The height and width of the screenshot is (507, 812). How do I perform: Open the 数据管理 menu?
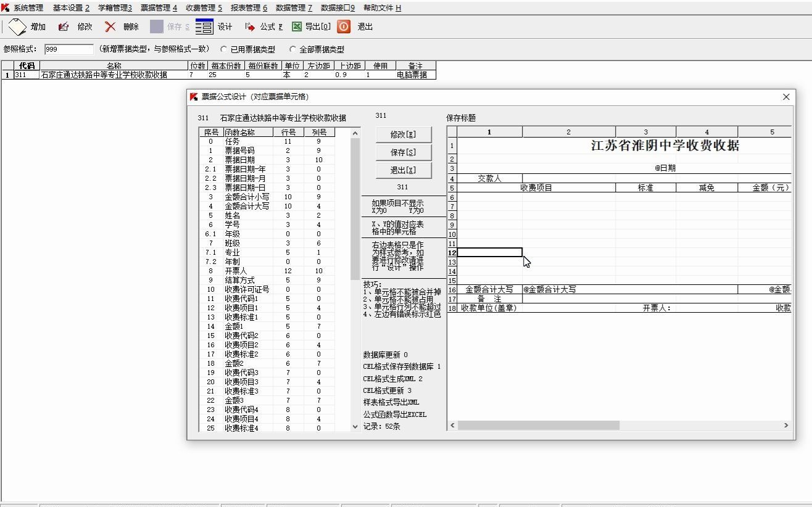click(294, 8)
